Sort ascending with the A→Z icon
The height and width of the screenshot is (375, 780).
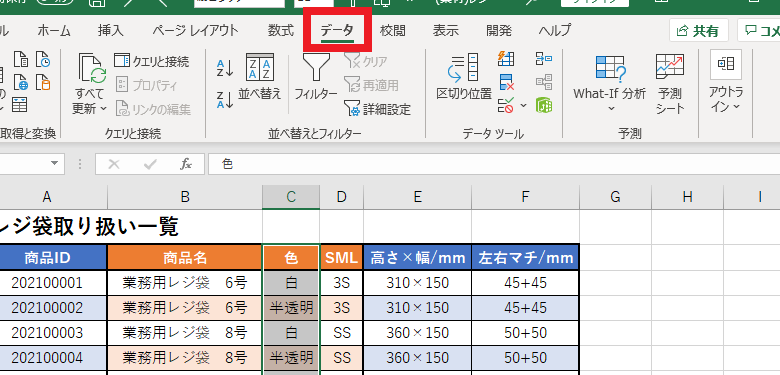(x=225, y=68)
